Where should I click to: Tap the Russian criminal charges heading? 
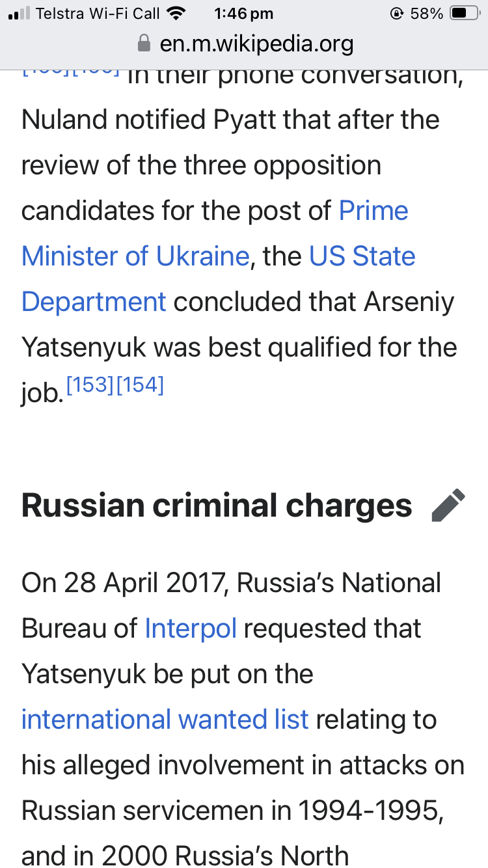pos(217,506)
